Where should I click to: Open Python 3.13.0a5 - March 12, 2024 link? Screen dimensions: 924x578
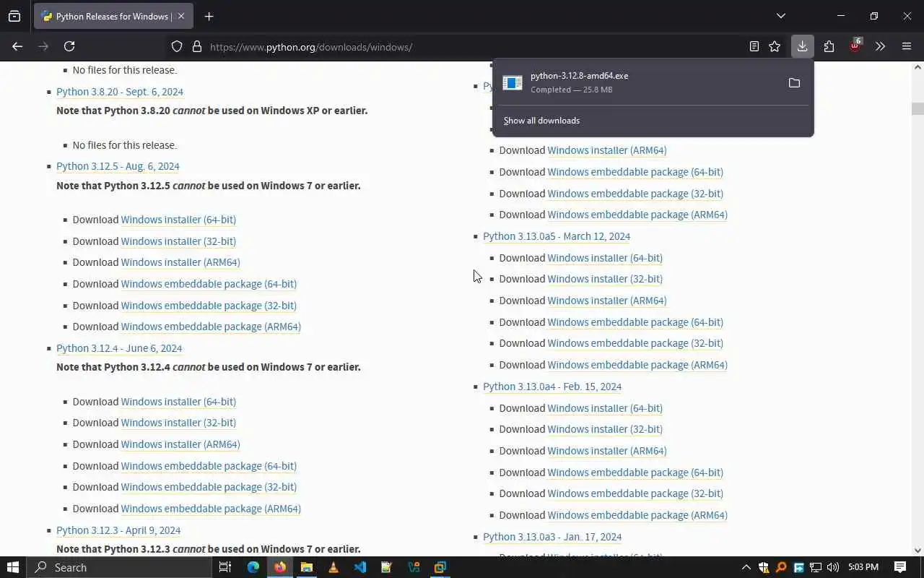557,236
